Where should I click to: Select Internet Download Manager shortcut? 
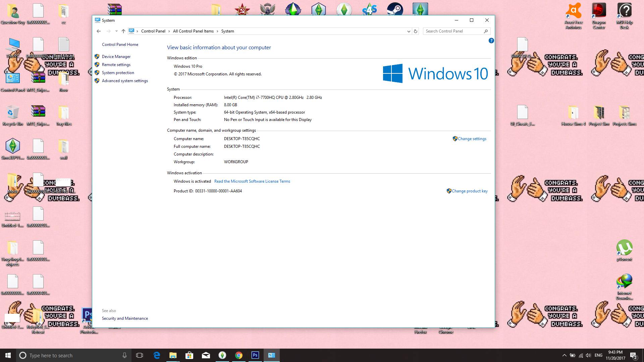pyautogui.click(x=625, y=287)
